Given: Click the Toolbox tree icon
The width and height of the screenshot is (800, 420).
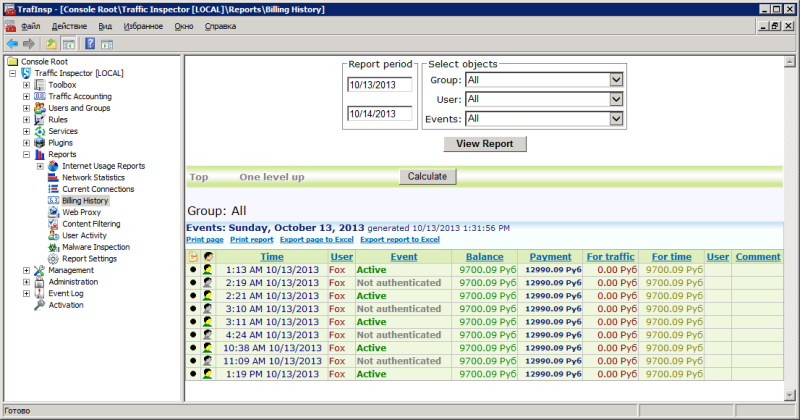Looking at the screenshot, I should pyautogui.click(x=39, y=85).
